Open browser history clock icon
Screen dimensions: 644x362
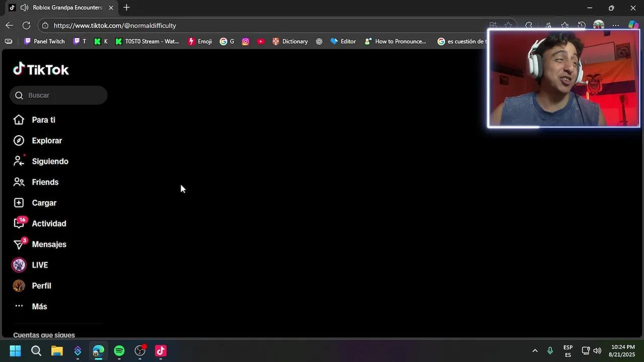coord(582,25)
